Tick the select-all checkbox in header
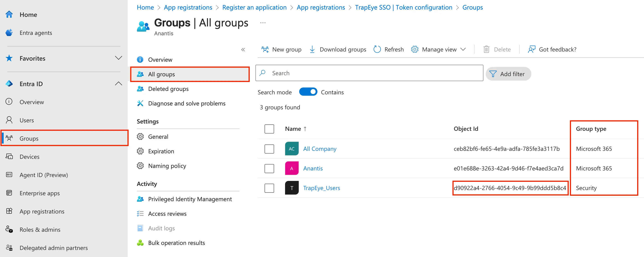 pos(269,129)
